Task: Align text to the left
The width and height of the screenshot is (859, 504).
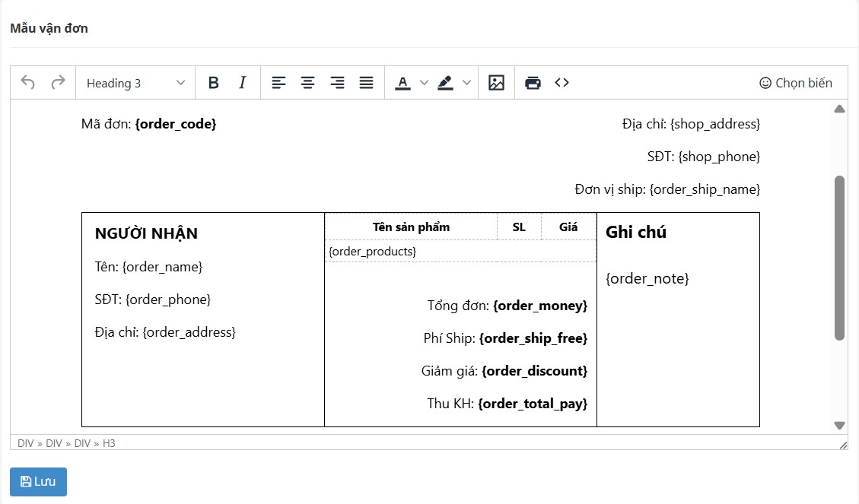Action: coord(279,83)
